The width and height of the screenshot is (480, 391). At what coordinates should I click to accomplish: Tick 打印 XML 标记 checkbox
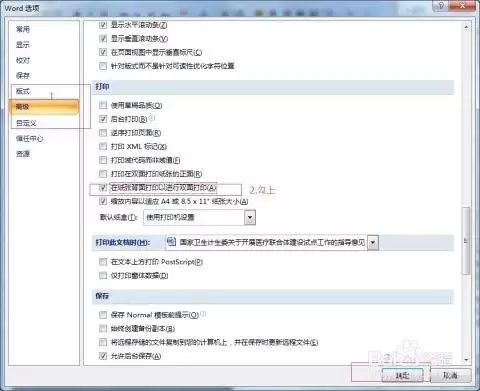pyautogui.click(x=103, y=146)
